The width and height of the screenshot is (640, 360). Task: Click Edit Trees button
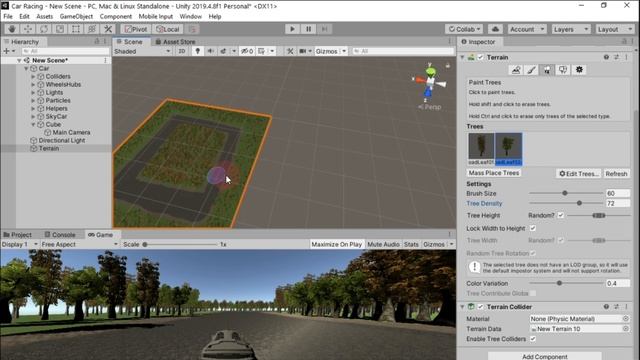(x=579, y=173)
